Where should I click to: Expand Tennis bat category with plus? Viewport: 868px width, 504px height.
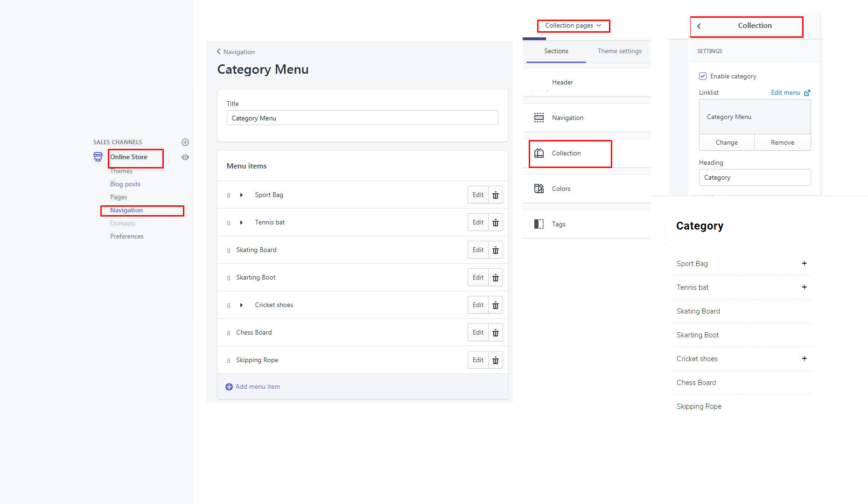[x=804, y=287]
